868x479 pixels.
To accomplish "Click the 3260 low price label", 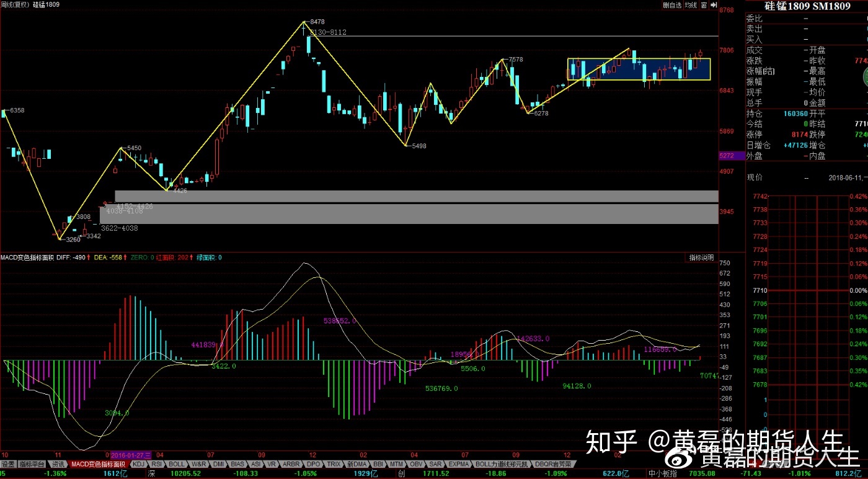I will pyautogui.click(x=73, y=239).
